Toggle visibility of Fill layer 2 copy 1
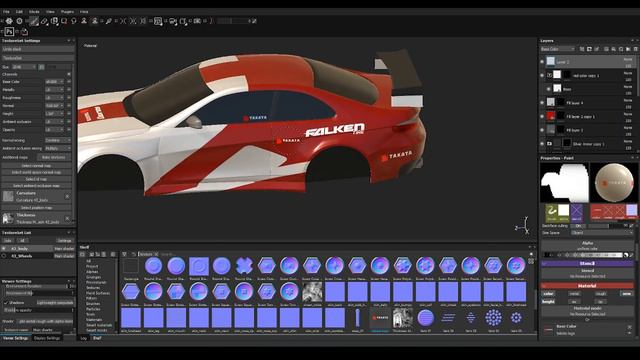This screenshot has height=360, width=640. click(542, 116)
